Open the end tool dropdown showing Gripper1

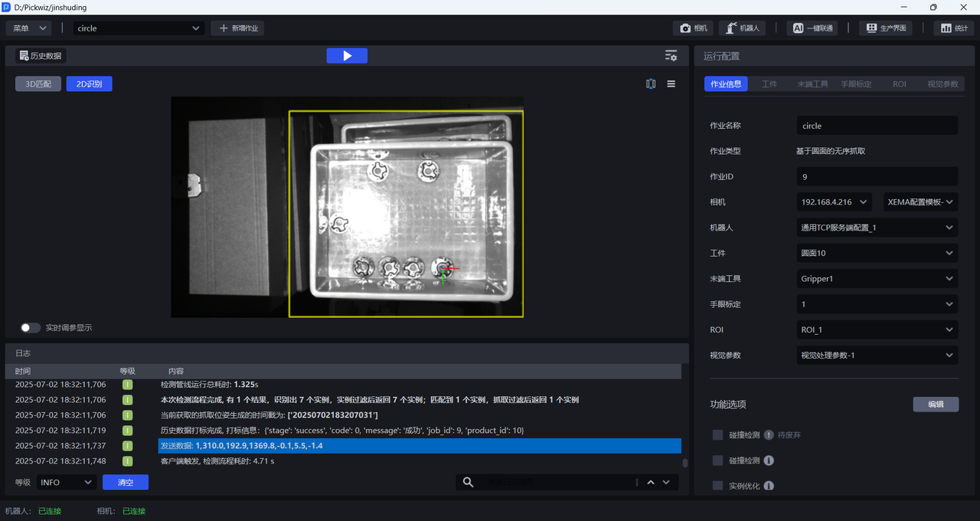tap(877, 279)
